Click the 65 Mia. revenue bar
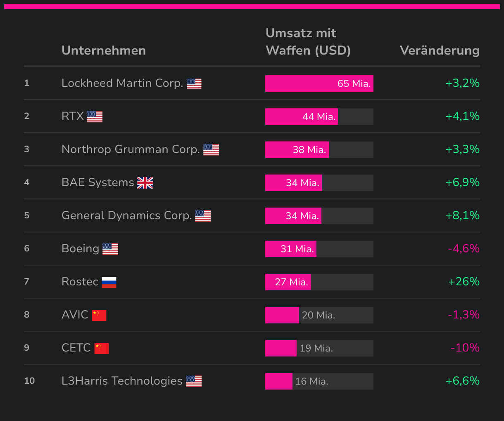Viewport: 504px width, 421px height. tap(319, 84)
